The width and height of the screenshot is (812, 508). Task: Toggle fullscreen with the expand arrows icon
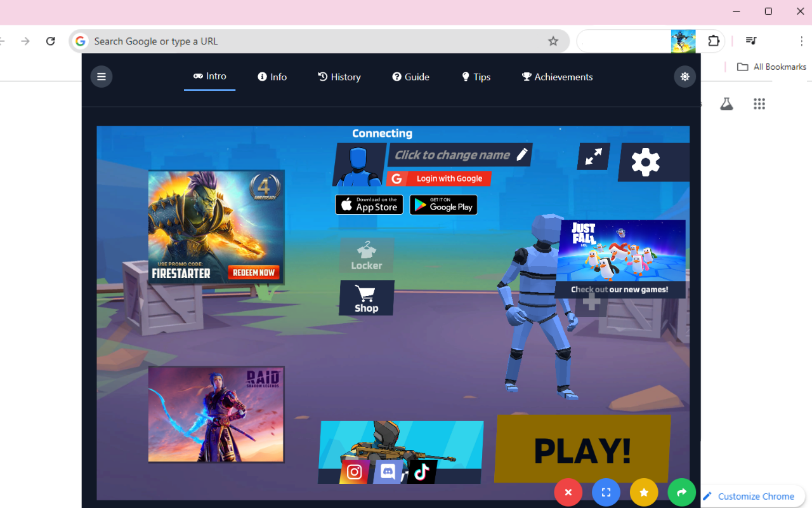593,156
